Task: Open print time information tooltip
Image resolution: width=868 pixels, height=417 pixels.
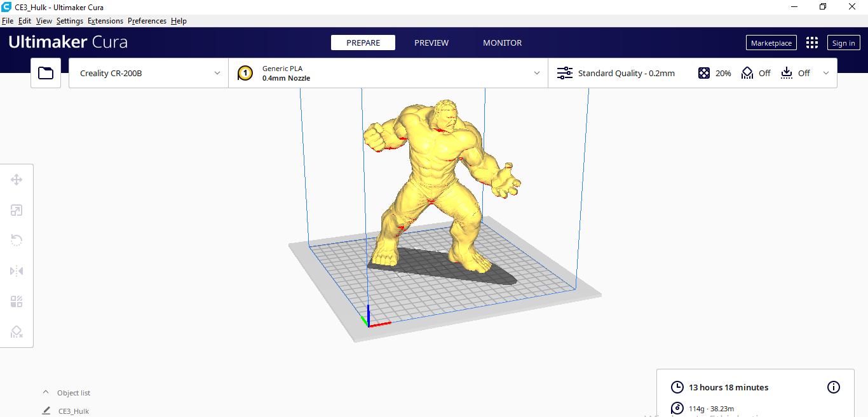Action: click(834, 387)
